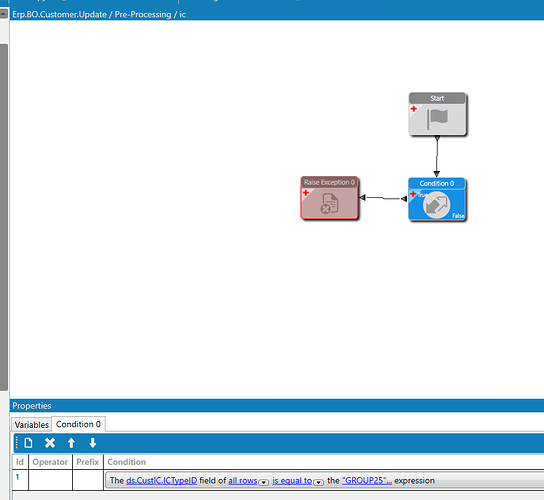Click red plus on Start node
This screenshot has height=500, width=544.
pyautogui.click(x=414, y=109)
